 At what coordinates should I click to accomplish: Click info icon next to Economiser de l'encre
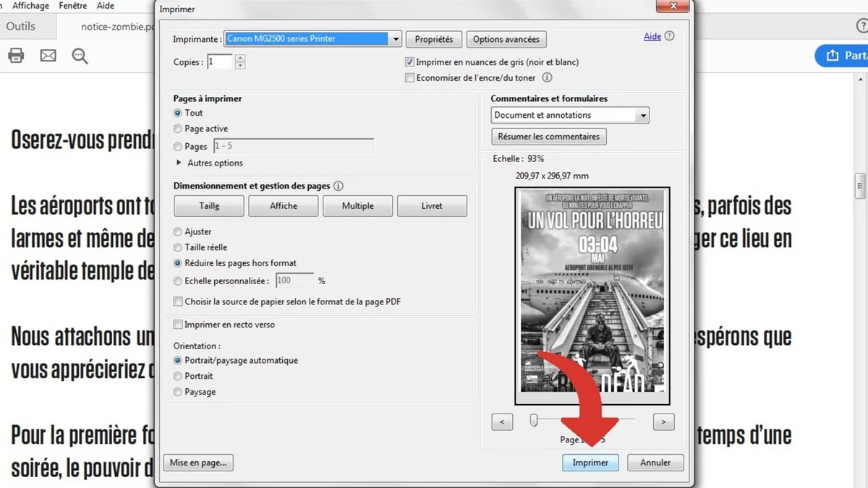[x=547, y=77]
